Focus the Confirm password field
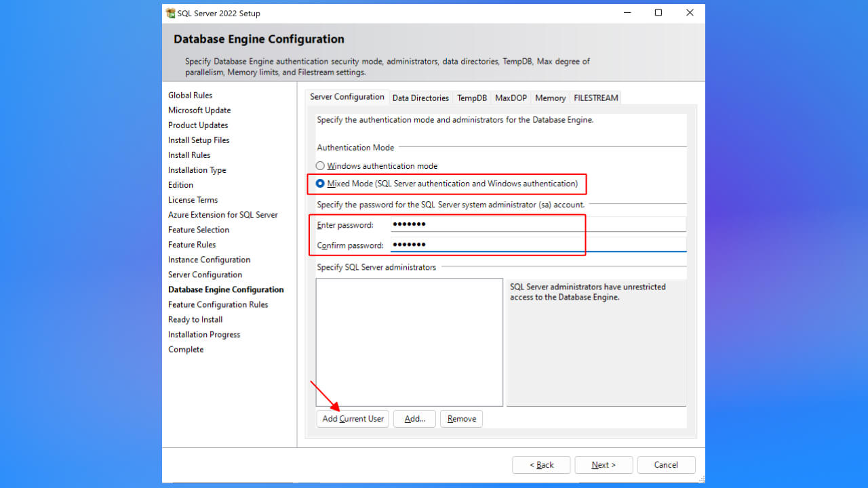868x488 pixels. (x=538, y=245)
